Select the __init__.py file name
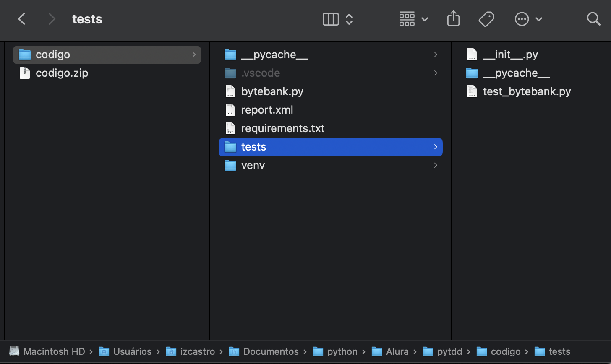This screenshot has height=364, width=611. click(511, 55)
